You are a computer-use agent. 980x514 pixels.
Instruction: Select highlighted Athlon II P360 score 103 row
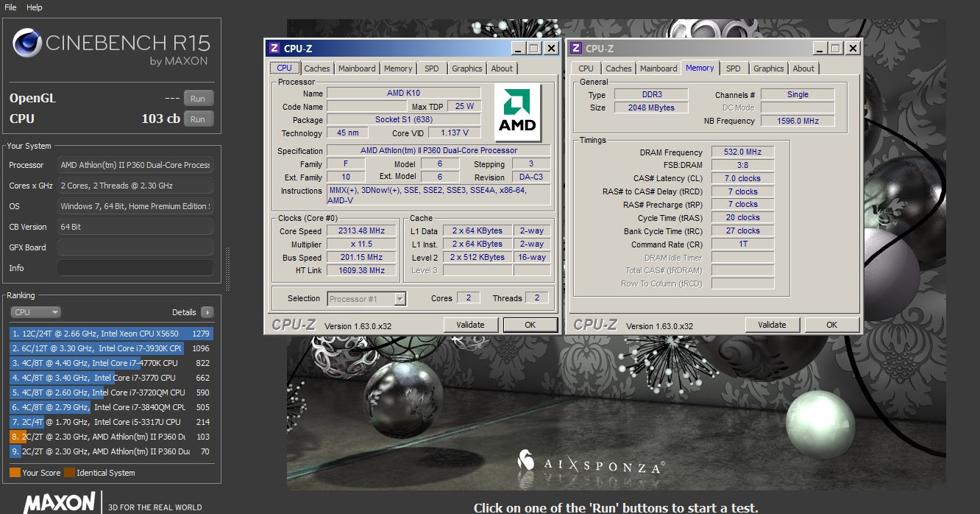coord(110,437)
